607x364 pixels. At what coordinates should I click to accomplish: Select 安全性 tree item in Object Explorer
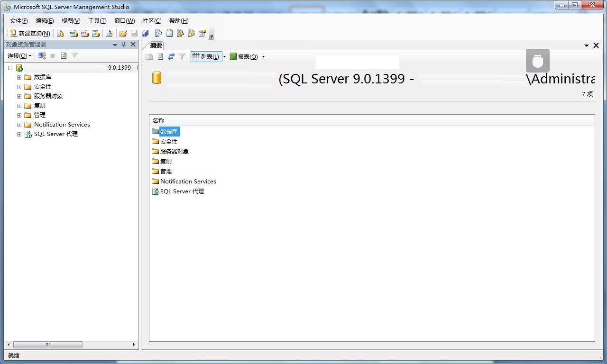coord(43,87)
